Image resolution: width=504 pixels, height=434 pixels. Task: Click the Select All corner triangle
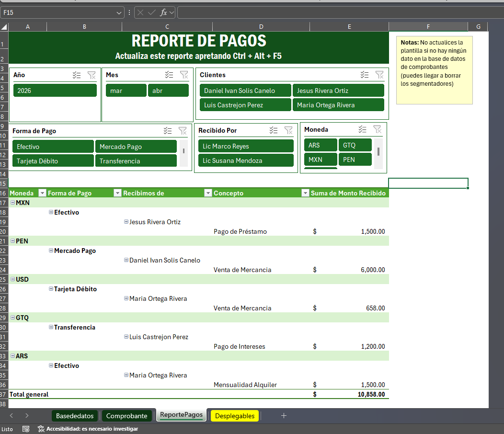pyautogui.click(x=4, y=27)
